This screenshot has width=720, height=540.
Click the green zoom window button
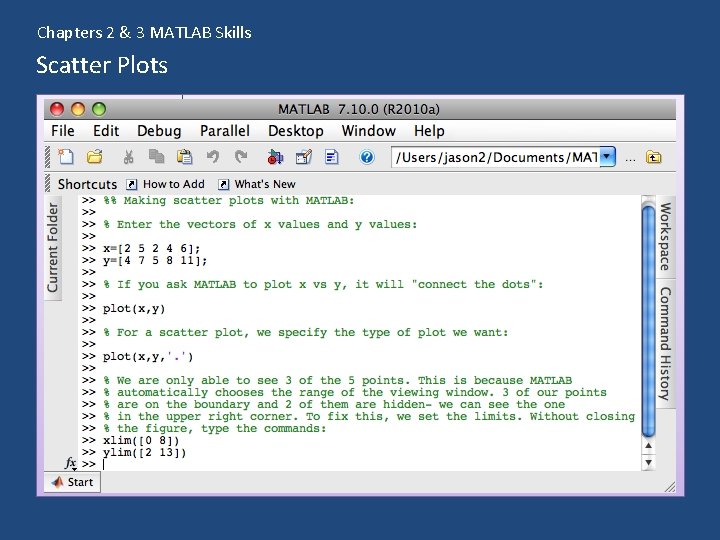click(x=99, y=109)
